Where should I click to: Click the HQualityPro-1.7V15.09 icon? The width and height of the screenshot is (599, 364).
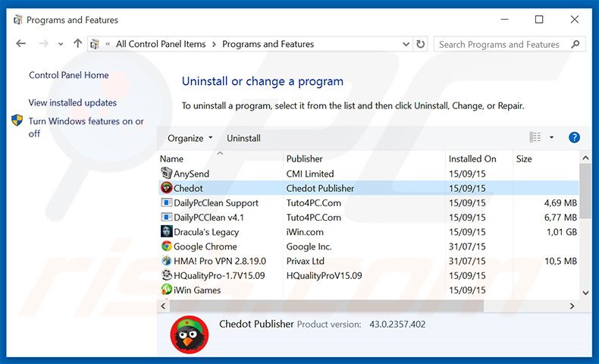(166, 275)
